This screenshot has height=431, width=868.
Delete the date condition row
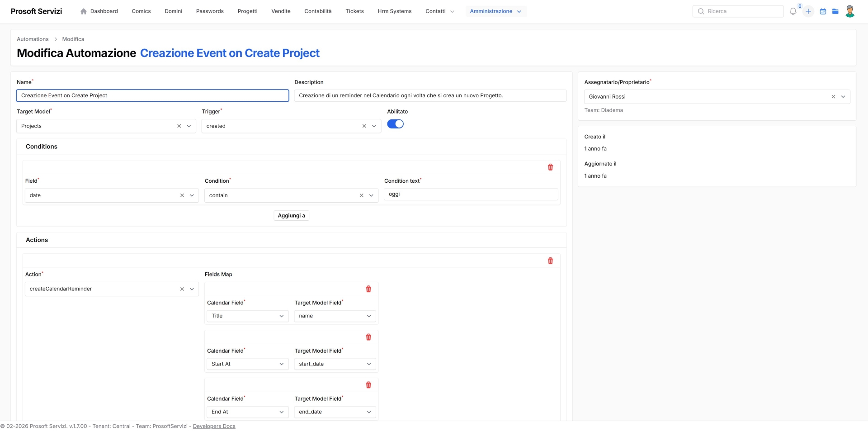pos(550,167)
